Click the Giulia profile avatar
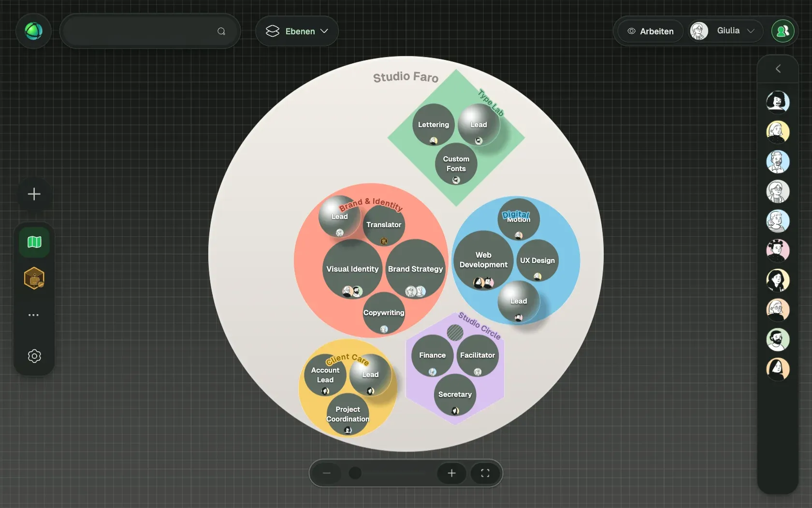This screenshot has height=508, width=812. click(x=699, y=31)
